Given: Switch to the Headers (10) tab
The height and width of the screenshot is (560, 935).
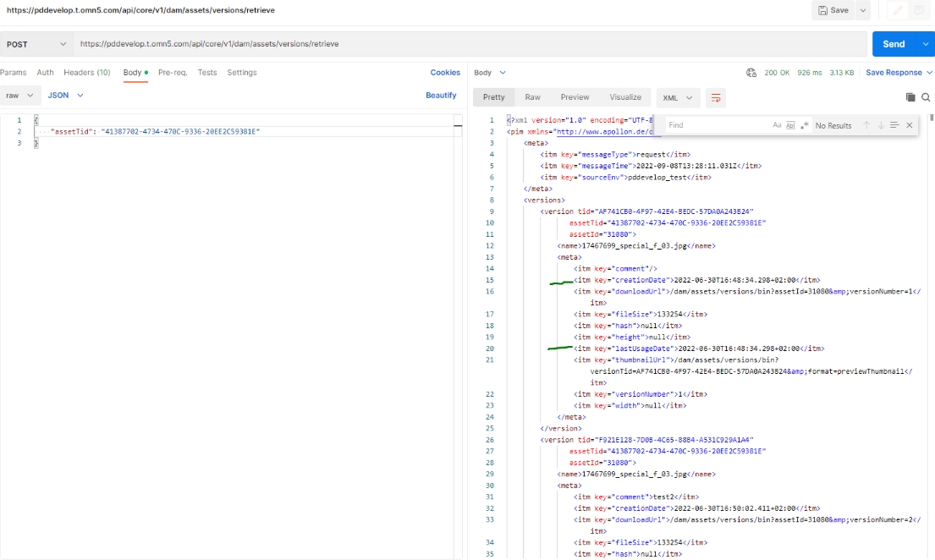Looking at the screenshot, I should [86, 73].
